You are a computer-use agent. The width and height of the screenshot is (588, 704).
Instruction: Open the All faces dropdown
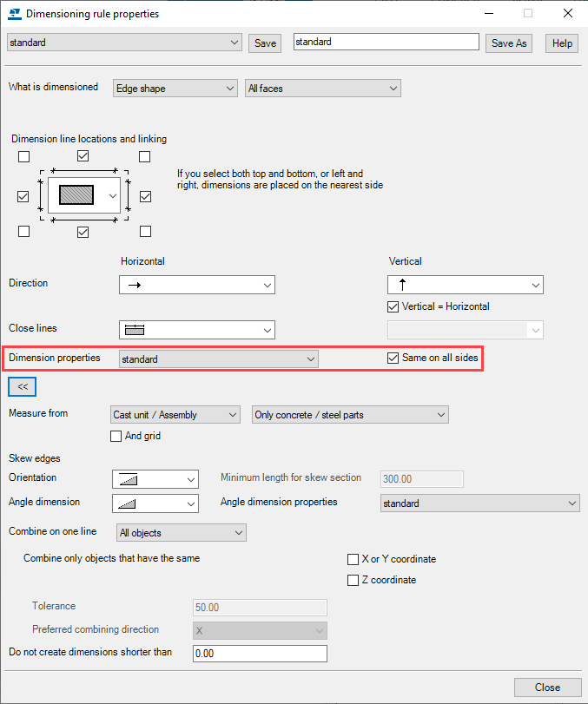322,88
